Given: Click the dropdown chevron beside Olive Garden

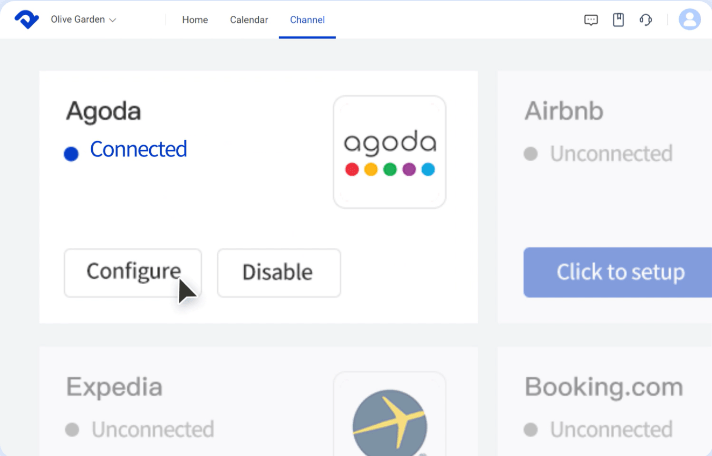Looking at the screenshot, I should point(113,20).
